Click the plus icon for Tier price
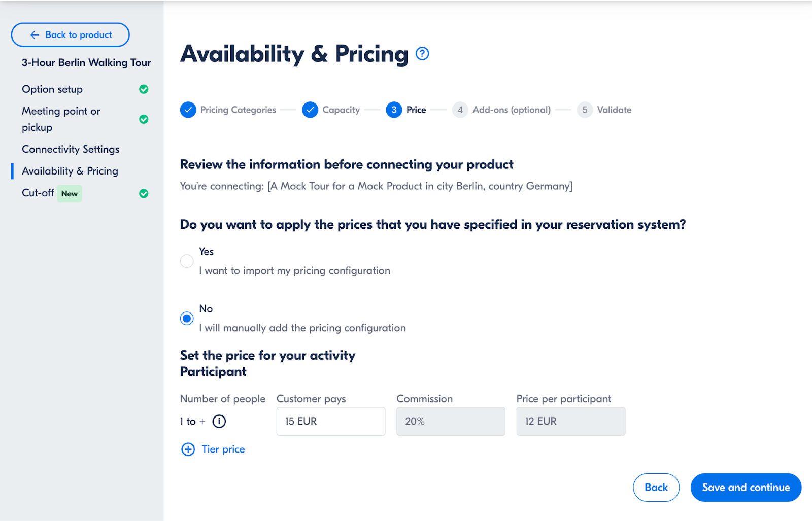 188,449
